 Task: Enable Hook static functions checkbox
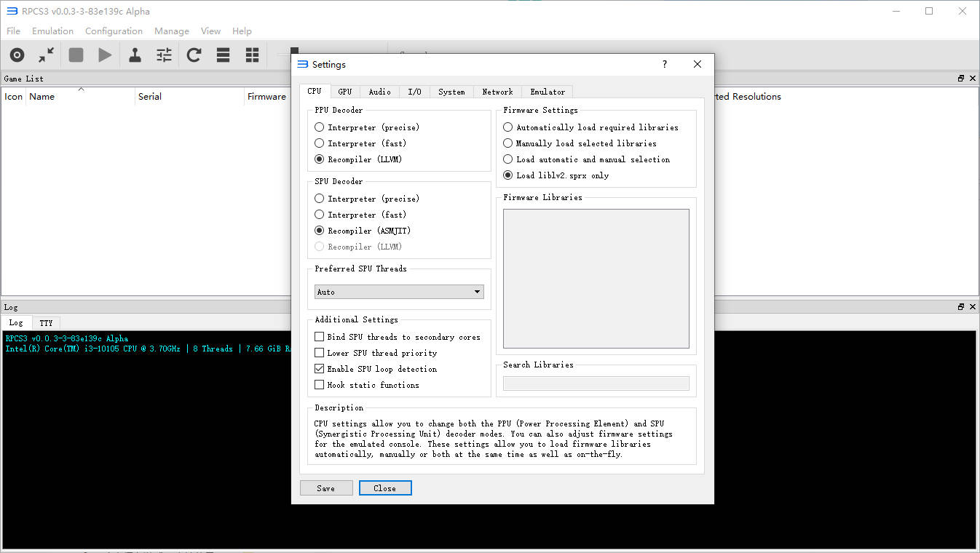click(x=367, y=385)
